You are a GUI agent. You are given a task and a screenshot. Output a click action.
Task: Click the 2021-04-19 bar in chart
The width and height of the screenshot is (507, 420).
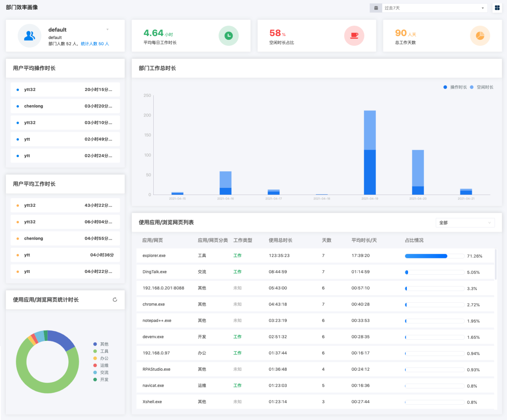point(370,153)
